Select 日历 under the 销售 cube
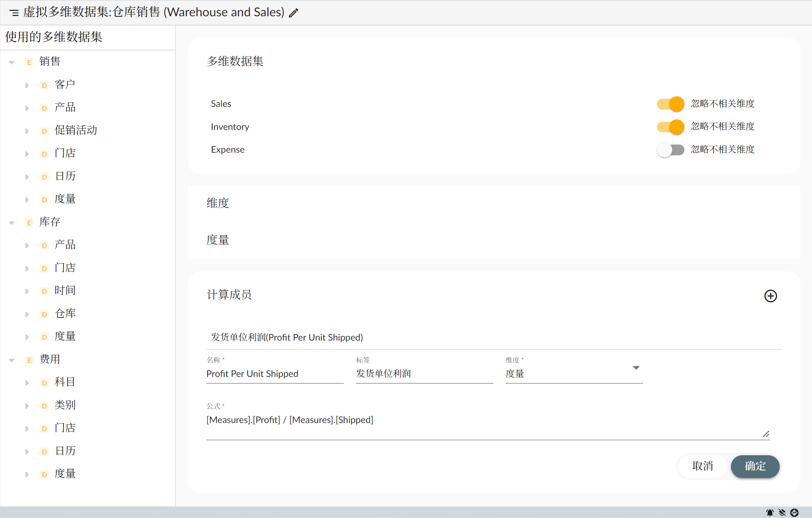The height and width of the screenshot is (518, 812). 65,176
